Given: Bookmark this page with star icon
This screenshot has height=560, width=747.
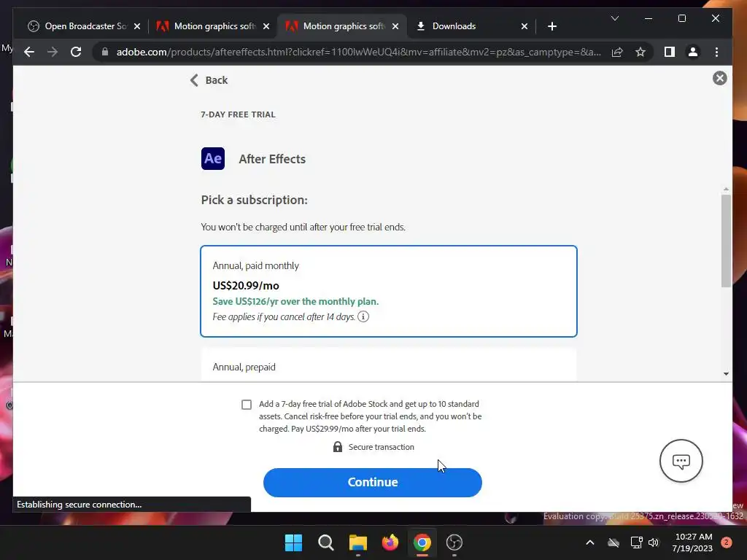Looking at the screenshot, I should 640,52.
